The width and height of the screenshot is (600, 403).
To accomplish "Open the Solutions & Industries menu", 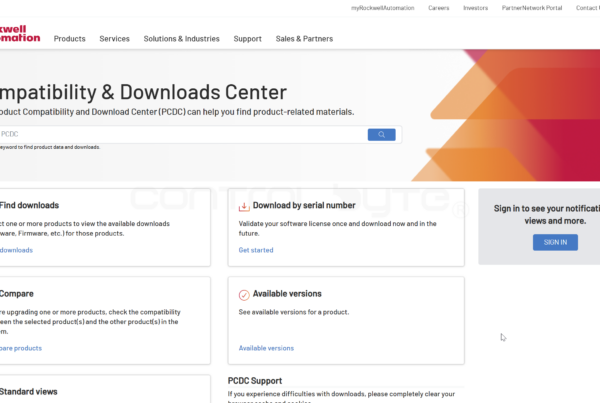I will tap(181, 39).
